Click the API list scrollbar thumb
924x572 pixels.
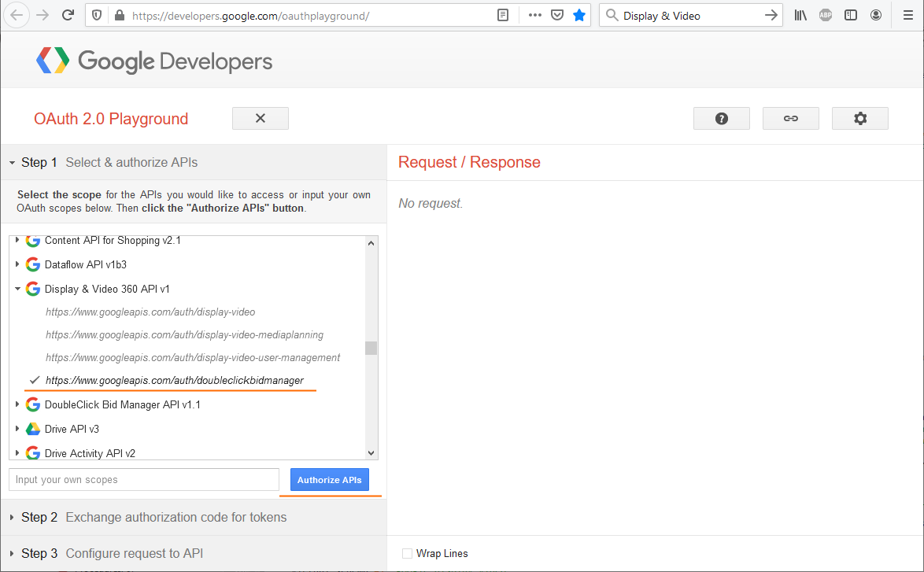[x=371, y=348]
